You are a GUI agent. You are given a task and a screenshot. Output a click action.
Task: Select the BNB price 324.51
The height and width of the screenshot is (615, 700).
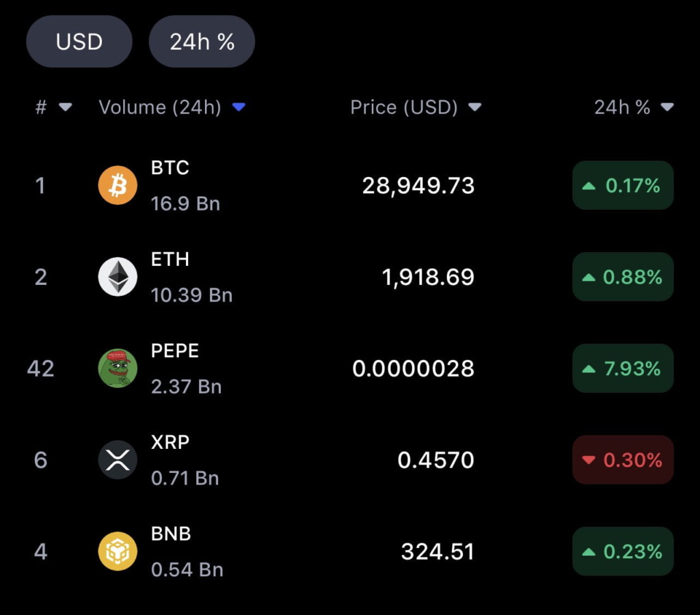(437, 551)
